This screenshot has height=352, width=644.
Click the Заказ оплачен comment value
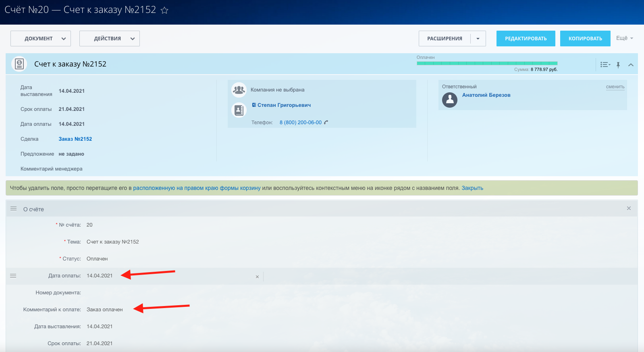(x=104, y=310)
